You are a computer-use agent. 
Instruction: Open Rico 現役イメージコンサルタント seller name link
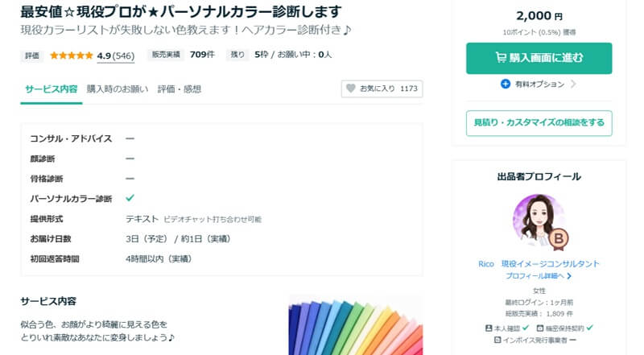[x=539, y=264]
